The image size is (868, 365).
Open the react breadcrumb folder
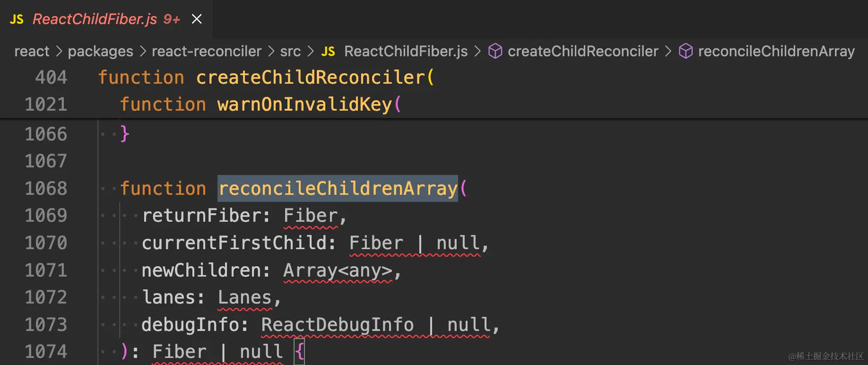(32, 51)
